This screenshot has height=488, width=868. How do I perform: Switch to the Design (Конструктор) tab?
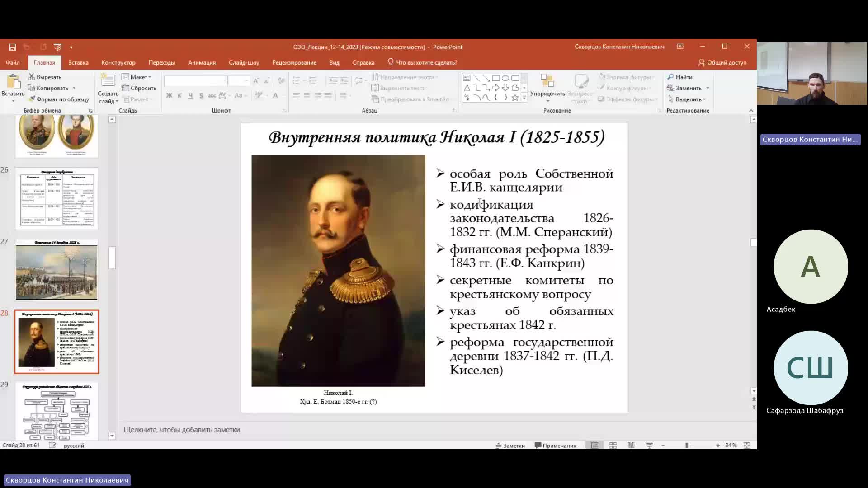[x=118, y=62]
